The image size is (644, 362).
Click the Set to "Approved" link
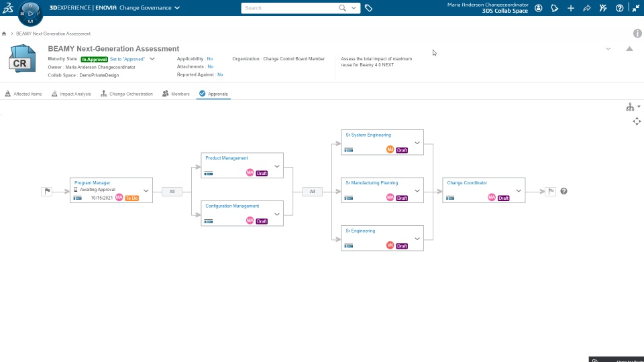point(127,59)
